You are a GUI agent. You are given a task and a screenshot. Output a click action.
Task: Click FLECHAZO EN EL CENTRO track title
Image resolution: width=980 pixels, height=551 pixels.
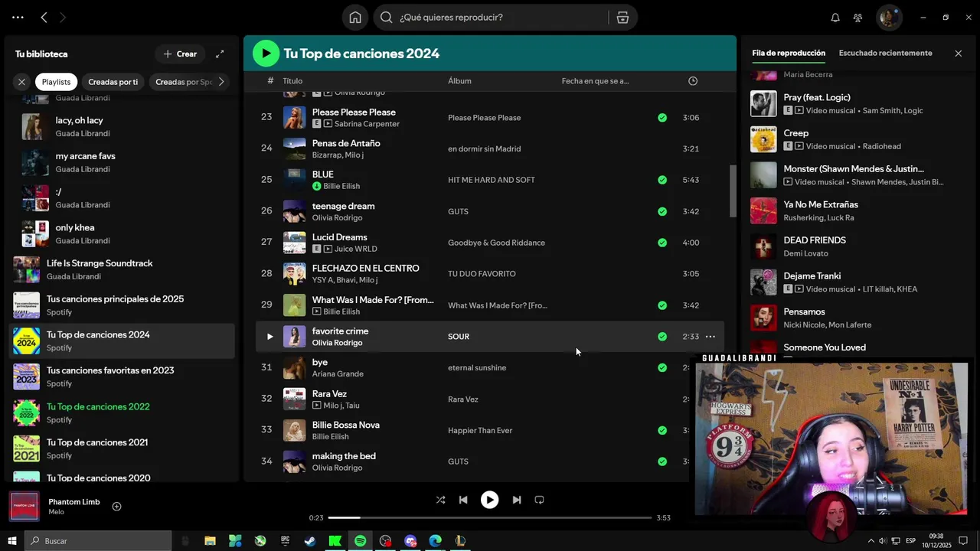pos(365,269)
